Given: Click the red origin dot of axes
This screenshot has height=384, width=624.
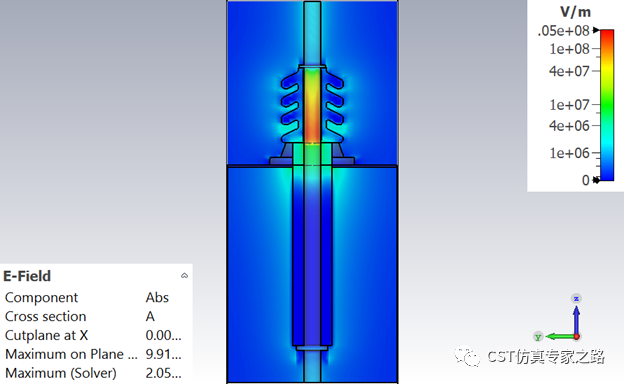Looking at the screenshot, I should (x=577, y=337).
